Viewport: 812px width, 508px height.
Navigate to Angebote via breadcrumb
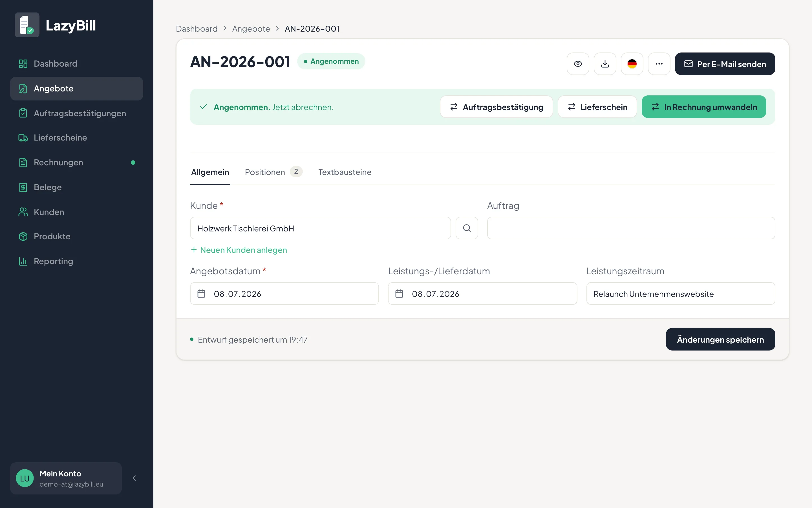251,29
